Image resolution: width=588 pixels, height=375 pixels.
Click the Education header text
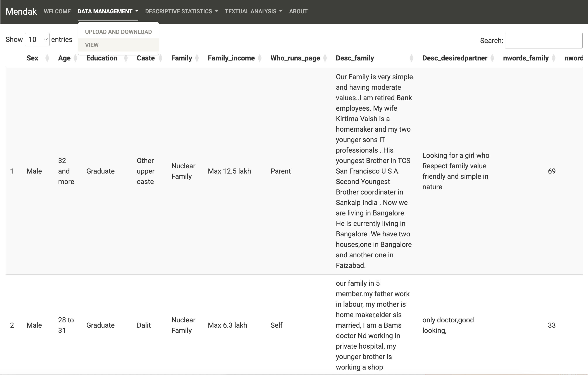pyautogui.click(x=101, y=58)
